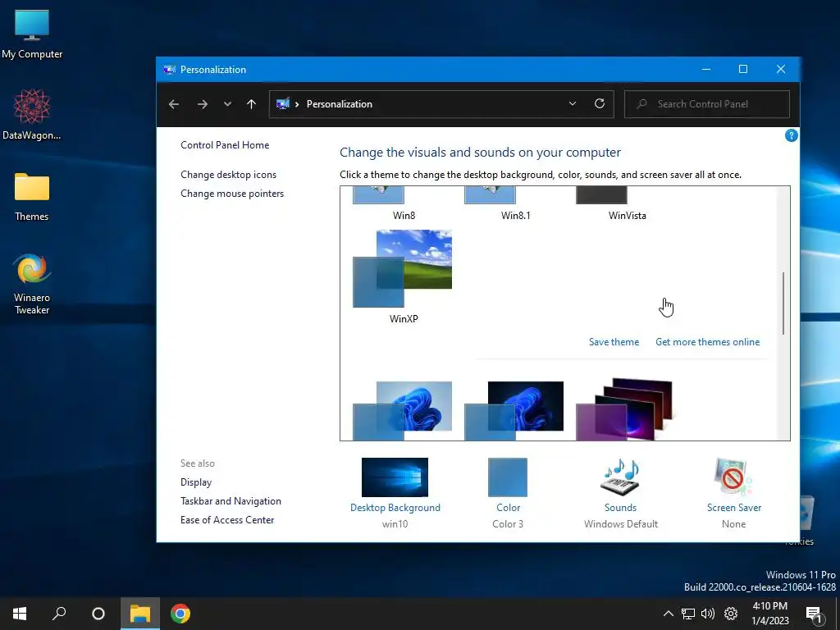Select the Themes folder on desktop
The image size is (840, 630).
coord(32,197)
